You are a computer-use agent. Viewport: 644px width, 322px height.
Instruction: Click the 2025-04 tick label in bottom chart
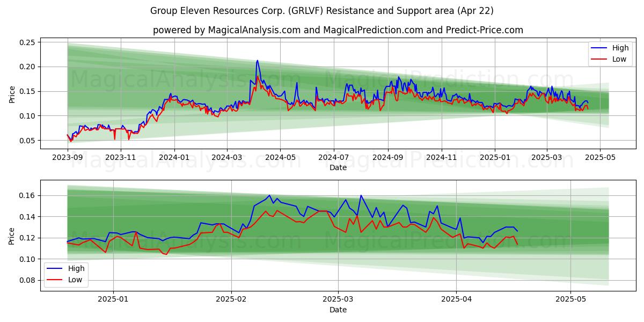[456, 299]
